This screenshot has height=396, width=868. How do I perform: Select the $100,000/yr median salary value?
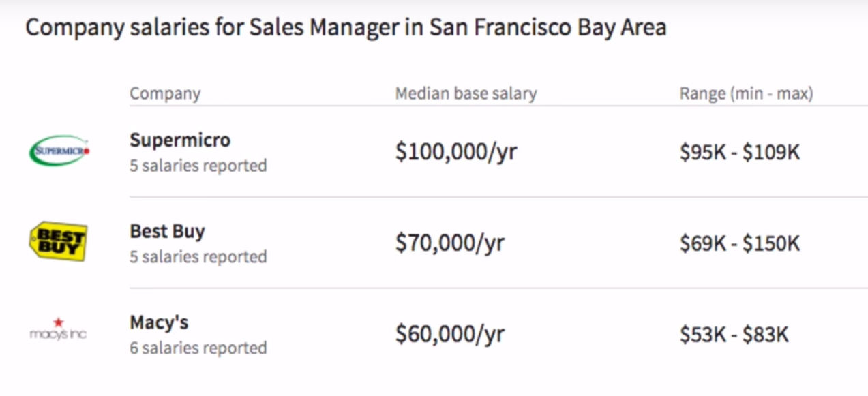[x=455, y=152]
